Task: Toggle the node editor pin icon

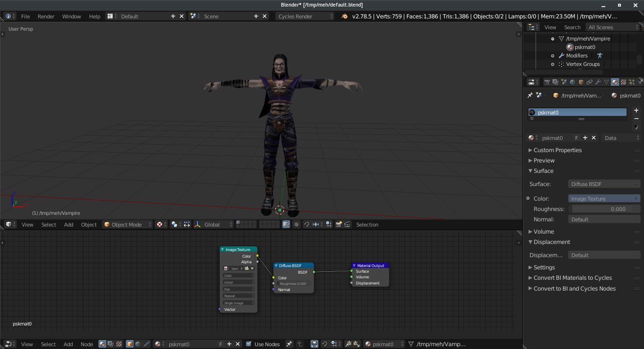Action: coord(289,344)
